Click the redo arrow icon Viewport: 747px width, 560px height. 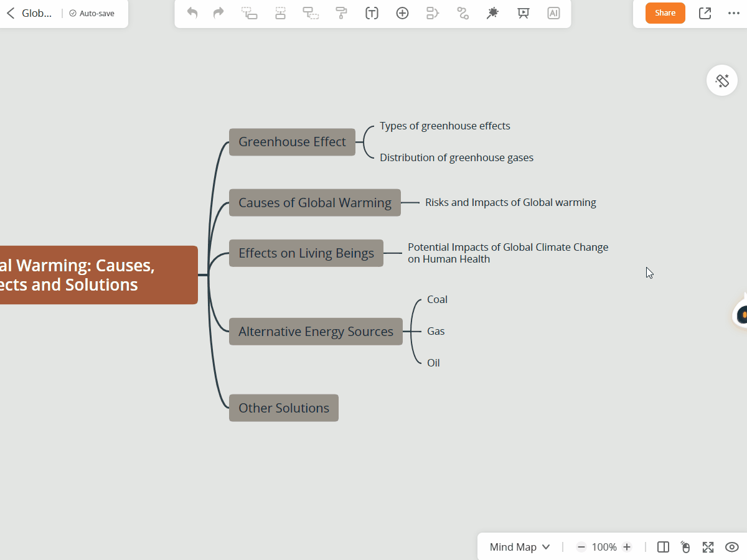click(218, 13)
